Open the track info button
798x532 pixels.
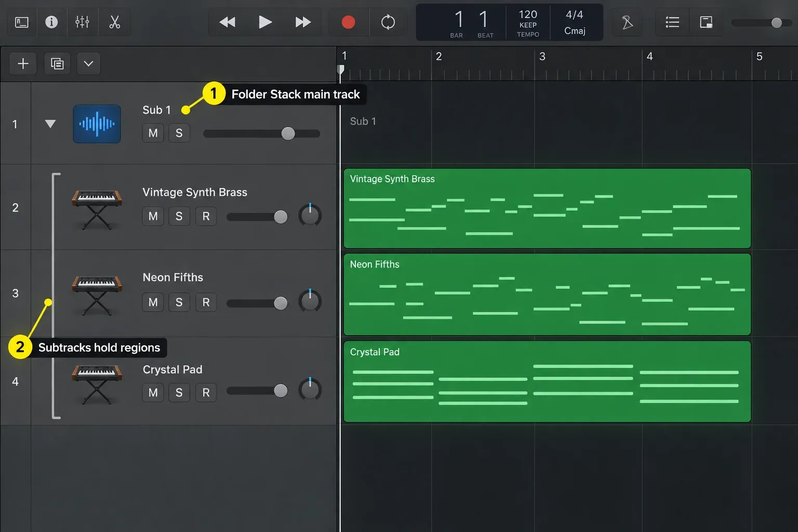click(x=51, y=22)
